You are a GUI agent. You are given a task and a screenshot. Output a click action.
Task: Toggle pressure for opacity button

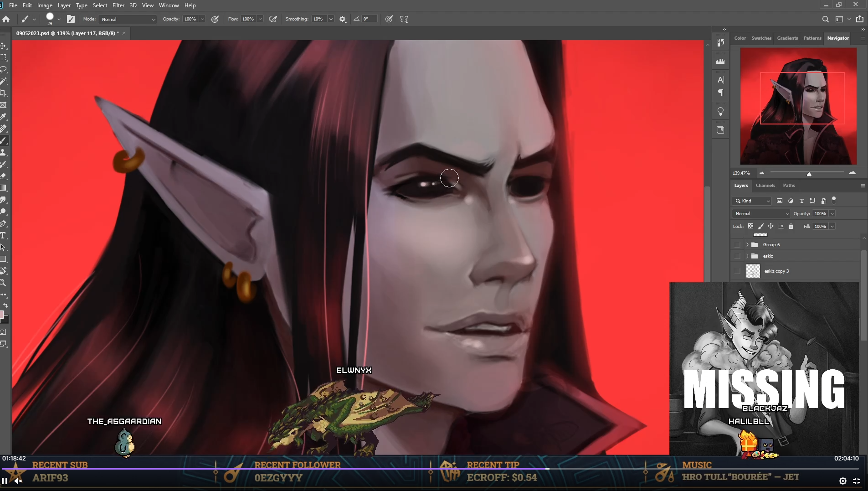pos(215,19)
